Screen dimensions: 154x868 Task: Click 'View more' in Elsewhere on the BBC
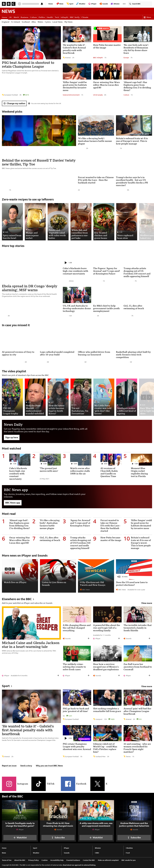coord(147,603)
